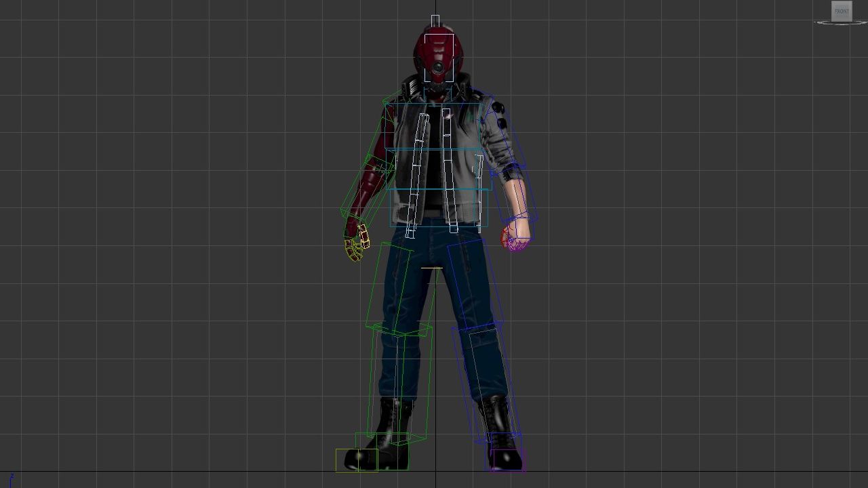Select the character's red helmet head
This screenshot has height=488, width=868.
[x=438, y=55]
